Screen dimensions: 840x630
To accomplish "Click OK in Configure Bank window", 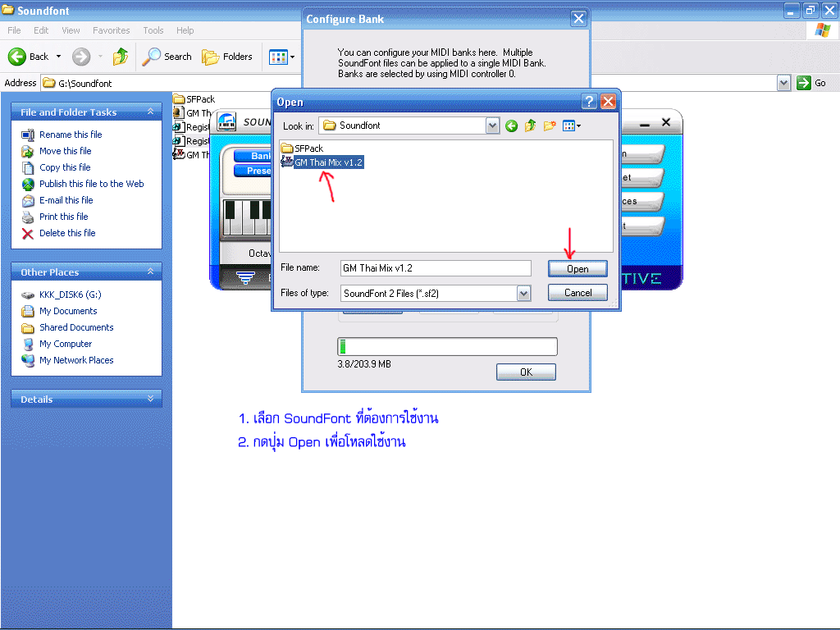I will (526, 372).
